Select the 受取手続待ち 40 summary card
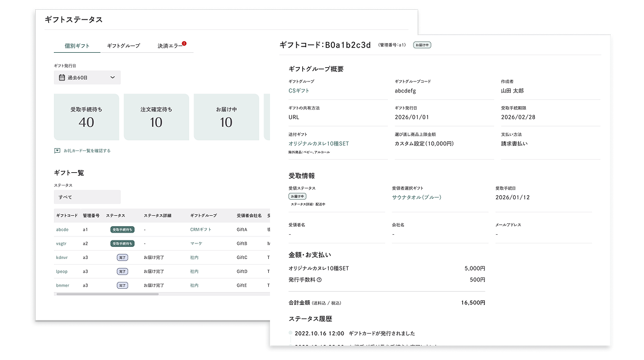 click(86, 117)
